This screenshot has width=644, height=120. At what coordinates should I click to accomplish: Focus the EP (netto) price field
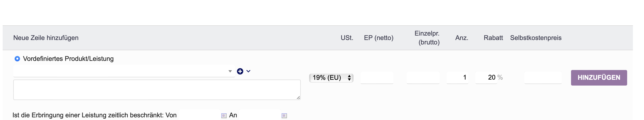(x=377, y=78)
